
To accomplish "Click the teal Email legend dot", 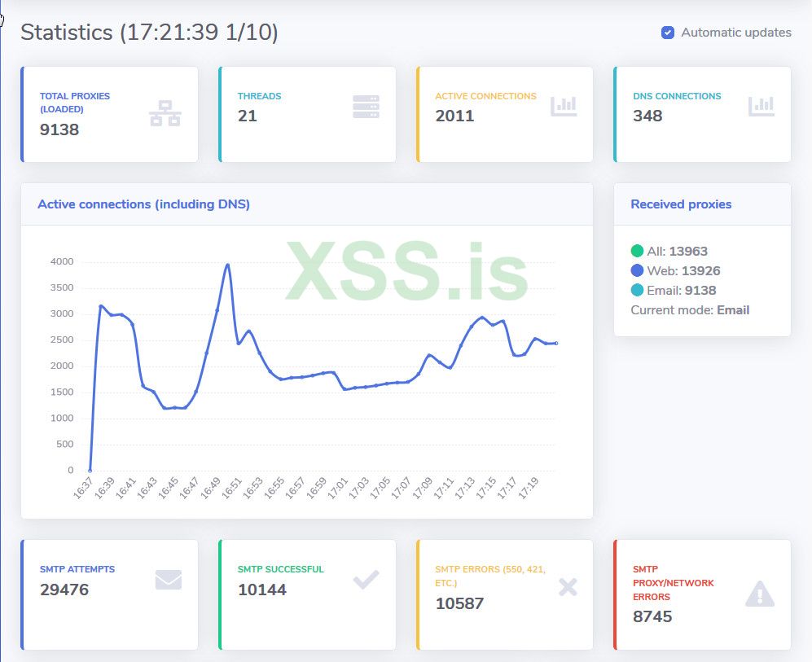I will point(637,290).
